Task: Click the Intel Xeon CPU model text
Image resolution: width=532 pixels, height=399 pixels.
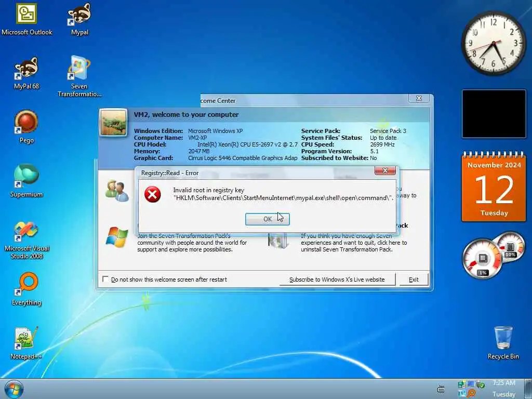Action: [x=247, y=144]
